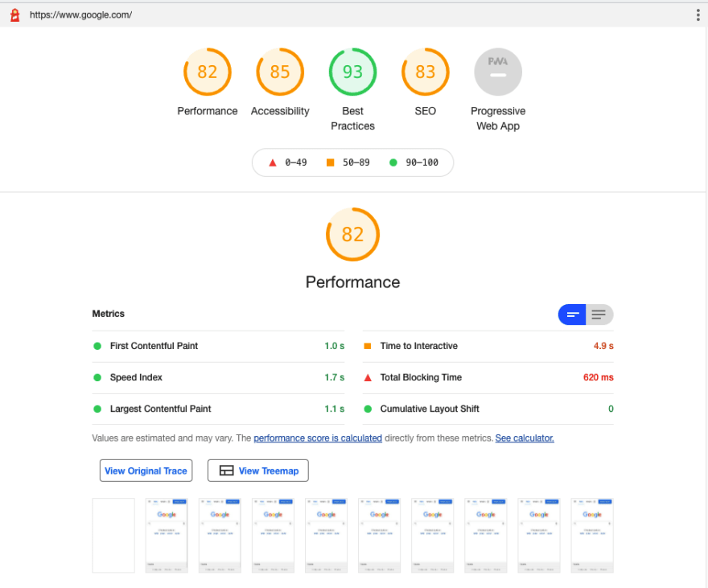Viewport: 708px width, 588px height.
Task: Jump to Performance score gauge 82
Action: click(208, 72)
